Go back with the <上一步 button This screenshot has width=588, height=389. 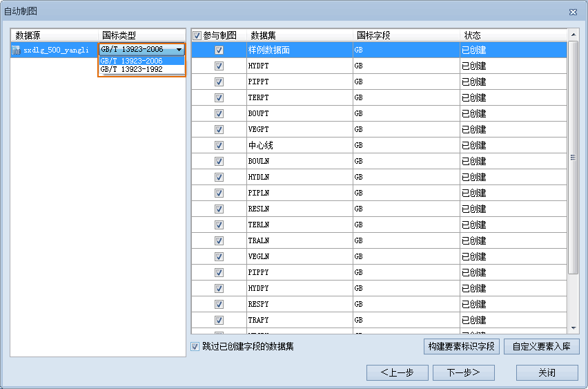click(x=397, y=372)
